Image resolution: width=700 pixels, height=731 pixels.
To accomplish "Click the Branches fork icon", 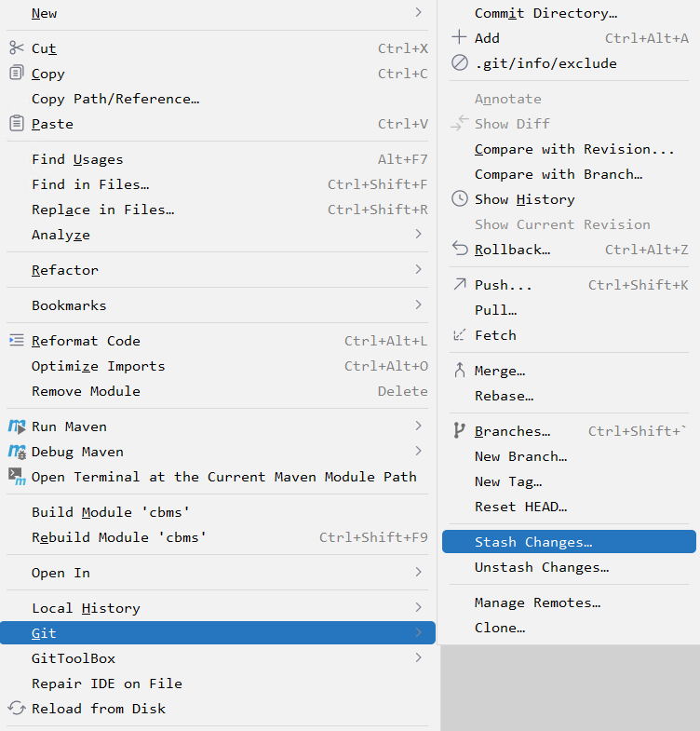I will coord(459,430).
